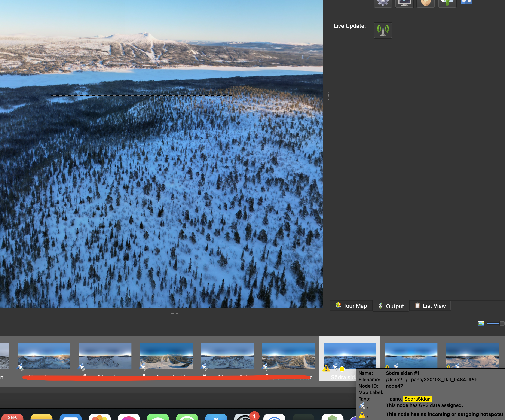Select the bright blue lake thumbnail right of Södra sidan
The width and height of the screenshot is (505, 420).
click(x=411, y=356)
